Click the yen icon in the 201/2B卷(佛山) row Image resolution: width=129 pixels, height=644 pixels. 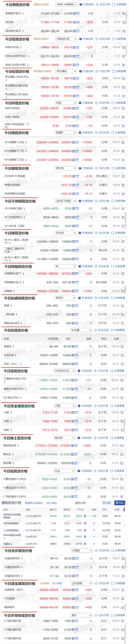pos(74,217)
